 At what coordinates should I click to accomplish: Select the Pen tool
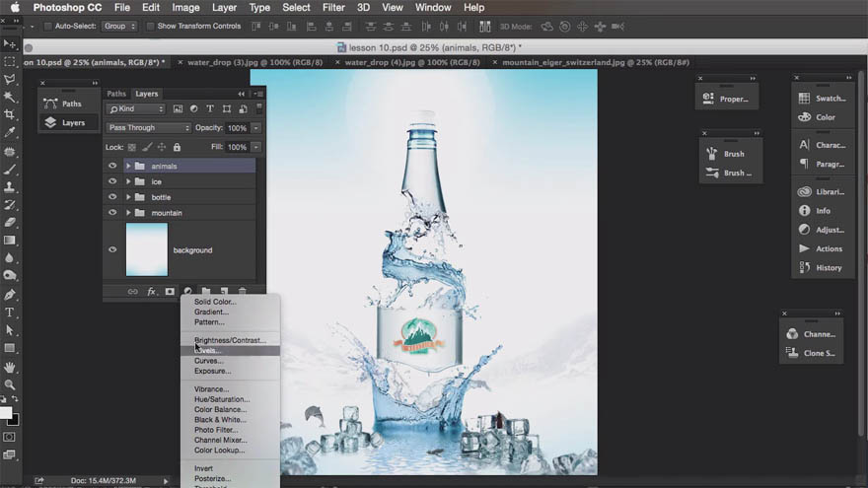[x=10, y=295]
